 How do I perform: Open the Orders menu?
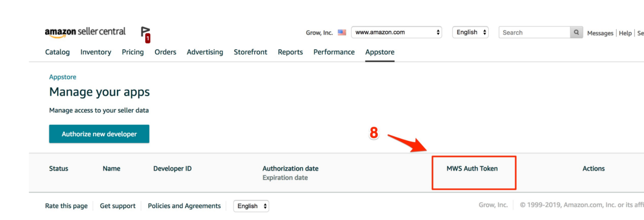click(x=165, y=52)
